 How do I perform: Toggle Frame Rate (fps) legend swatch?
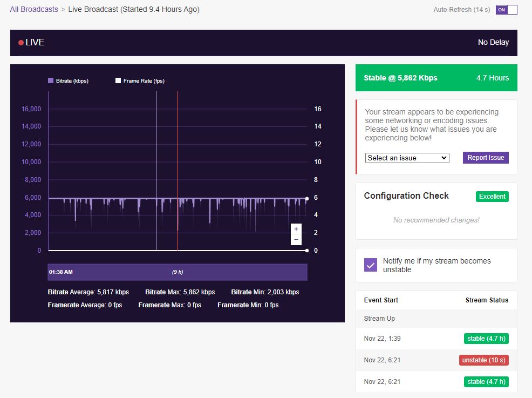pyautogui.click(x=118, y=81)
